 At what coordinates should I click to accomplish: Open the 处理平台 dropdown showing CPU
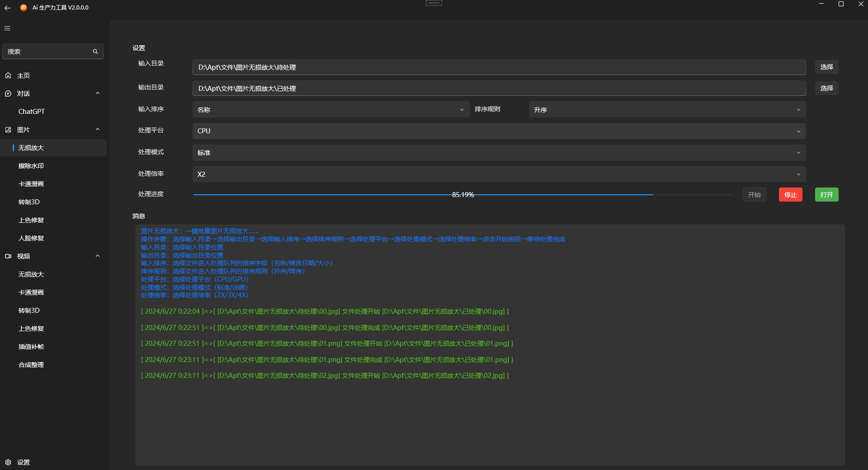coord(499,131)
